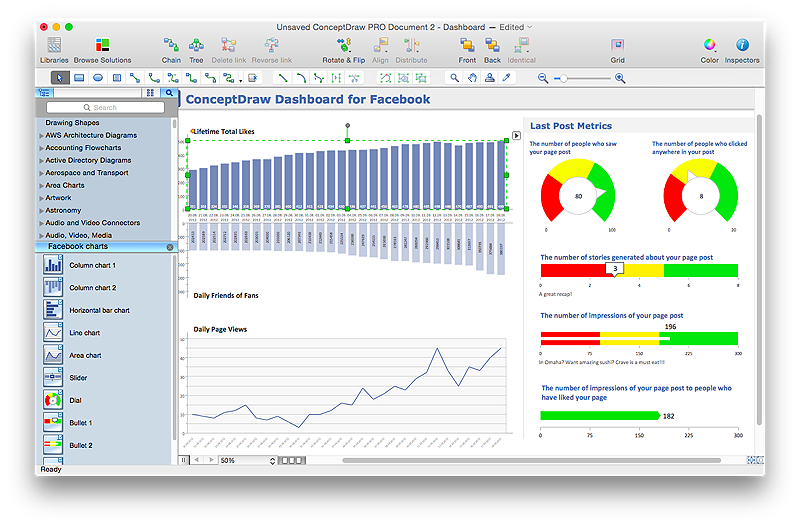This screenshot has height=526, width=800.
Task: Expand Accounting Flowcharts library
Action: point(41,148)
